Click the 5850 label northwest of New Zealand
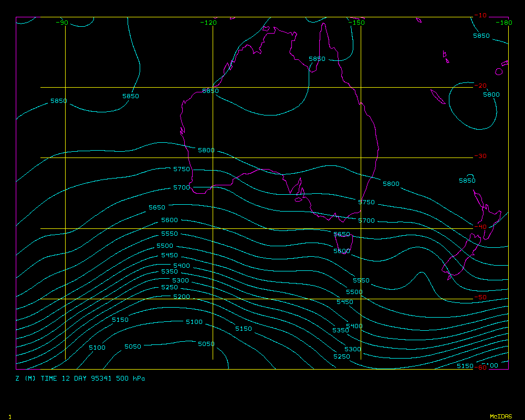The height and width of the screenshot is (420, 525). click(467, 181)
